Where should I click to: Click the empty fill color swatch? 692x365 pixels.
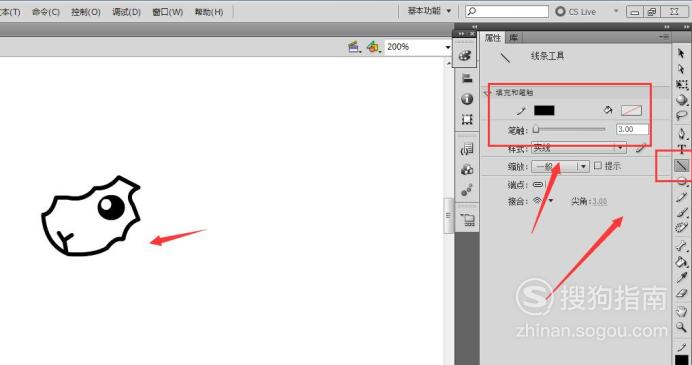click(631, 110)
